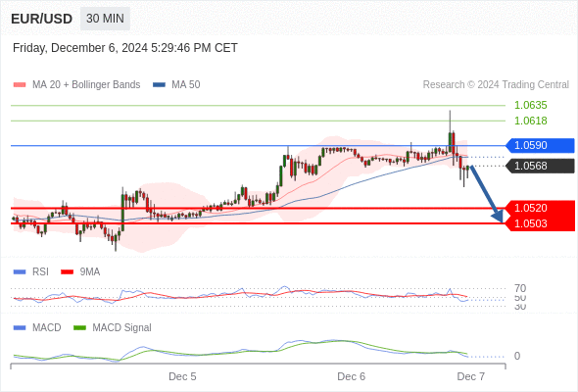Click the timestamp 'Friday, December 6, 2024 5:29:46 PM CET'
This screenshot has height=392, width=578.
[x=125, y=48]
